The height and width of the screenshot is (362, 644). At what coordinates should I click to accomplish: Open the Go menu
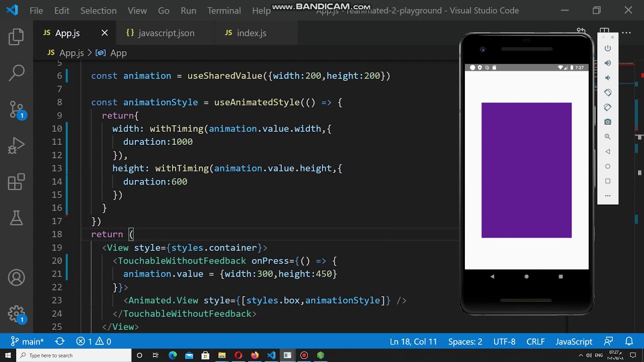164,11
